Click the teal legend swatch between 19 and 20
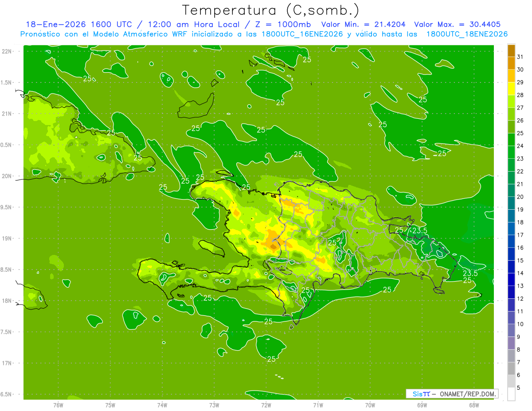 [x=511, y=203]
